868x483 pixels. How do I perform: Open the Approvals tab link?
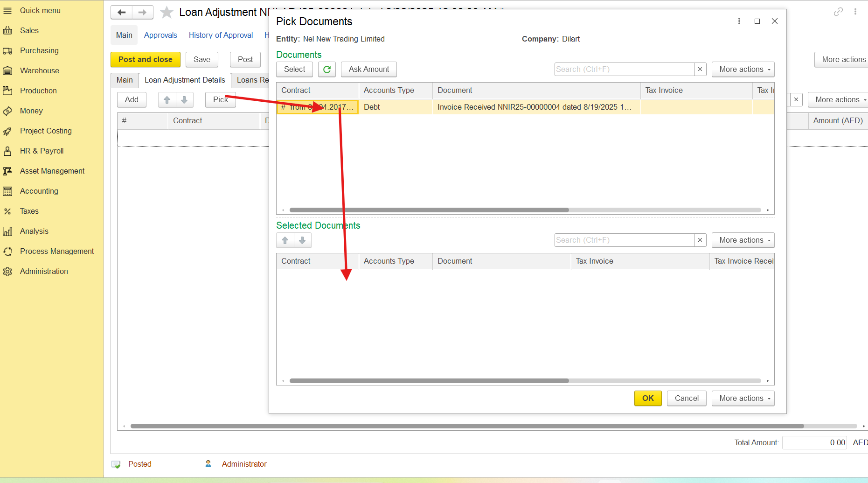pyautogui.click(x=160, y=35)
